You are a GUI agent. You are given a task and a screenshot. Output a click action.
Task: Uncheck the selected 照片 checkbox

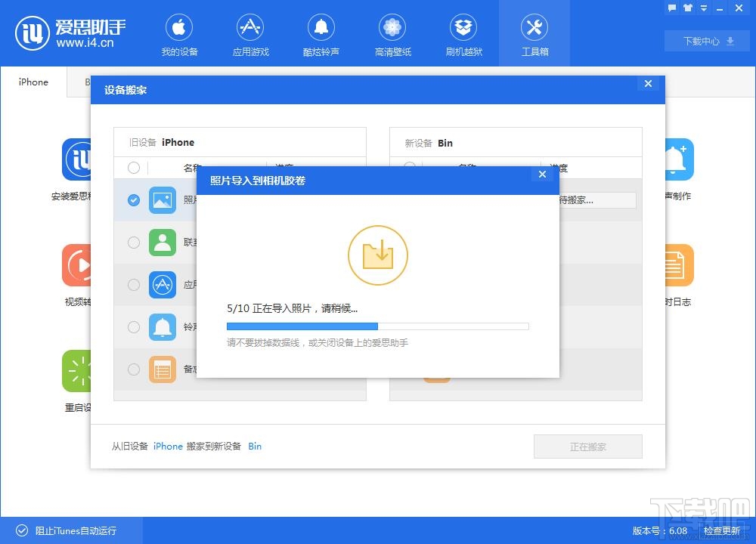tap(134, 200)
